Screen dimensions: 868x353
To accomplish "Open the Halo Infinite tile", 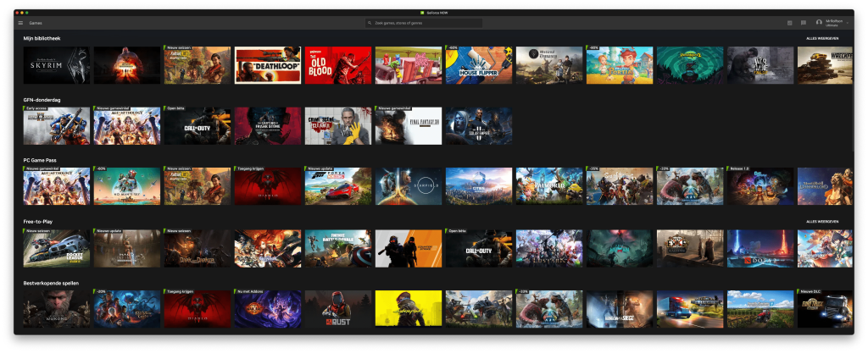I will click(127, 249).
